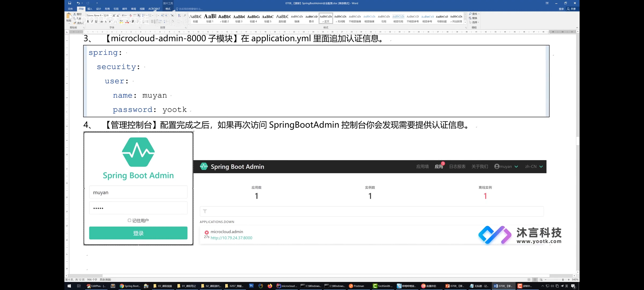Decrease the paragraph indent
Viewport: 644px width, 290px height.
(x=162, y=16)
